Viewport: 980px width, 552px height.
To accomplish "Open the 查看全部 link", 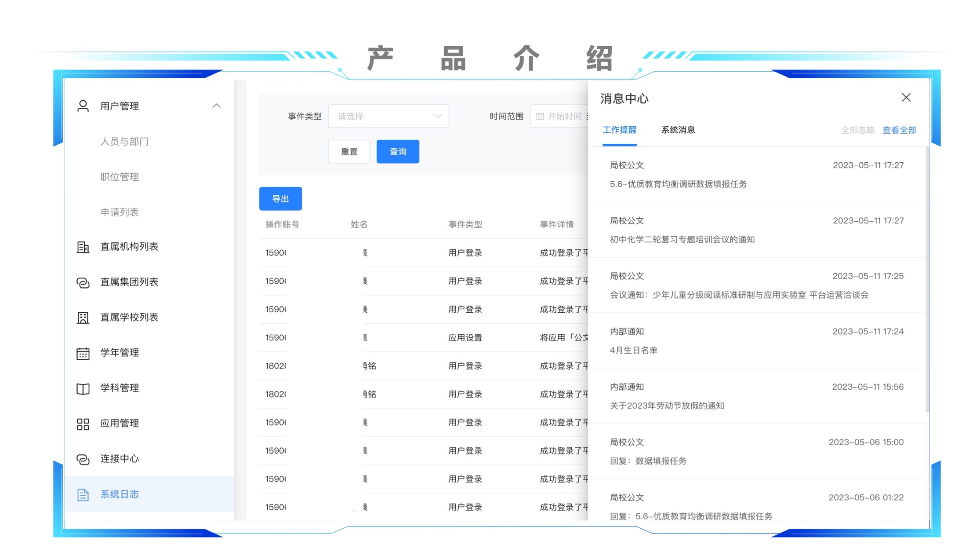I will pos(899,130).
